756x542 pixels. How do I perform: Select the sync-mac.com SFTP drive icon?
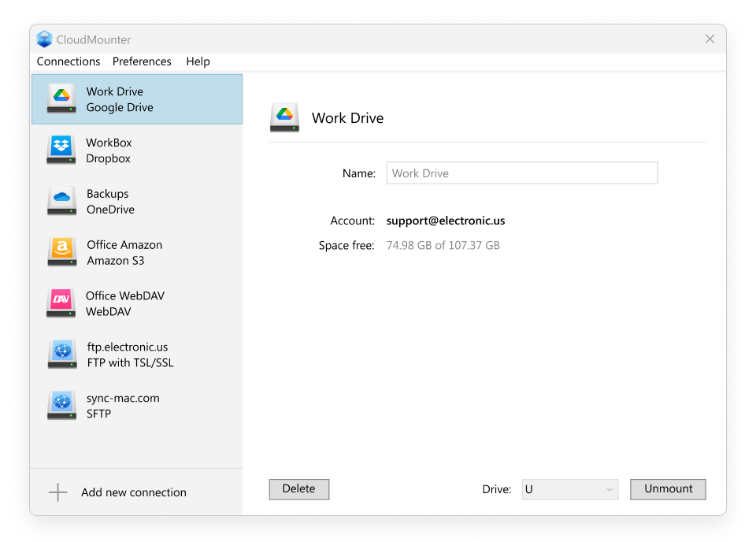61,405
